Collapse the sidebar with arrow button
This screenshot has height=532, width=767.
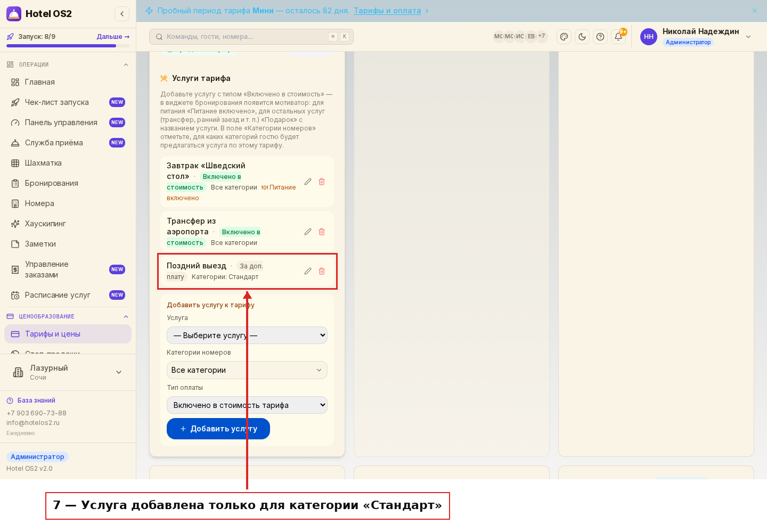[x=122, y=14]
